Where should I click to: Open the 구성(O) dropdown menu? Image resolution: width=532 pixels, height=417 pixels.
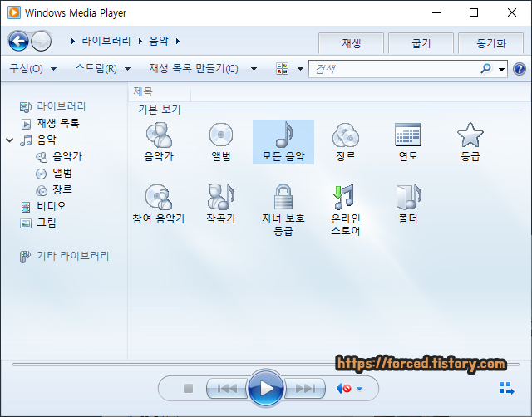point(33,69)
